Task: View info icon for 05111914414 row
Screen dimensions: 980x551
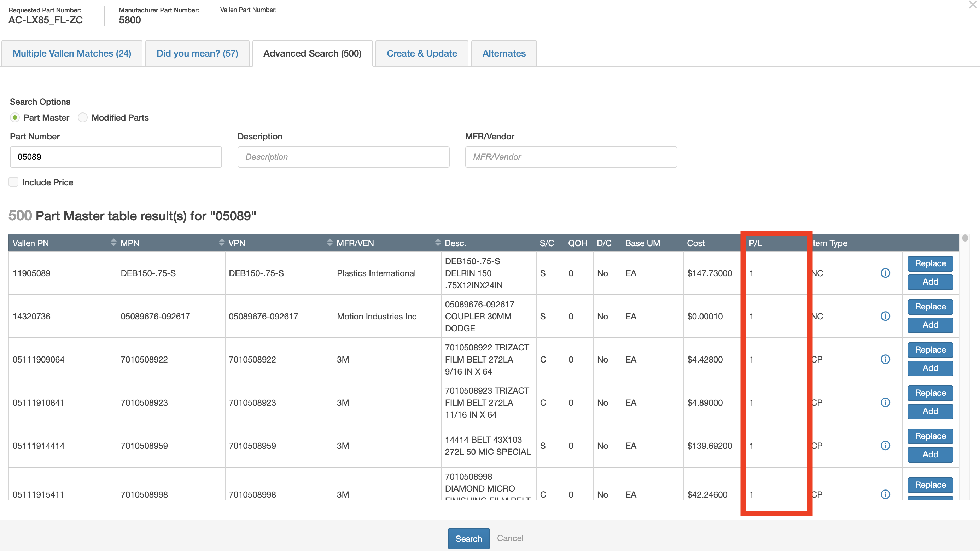Action: coord(885,445)
